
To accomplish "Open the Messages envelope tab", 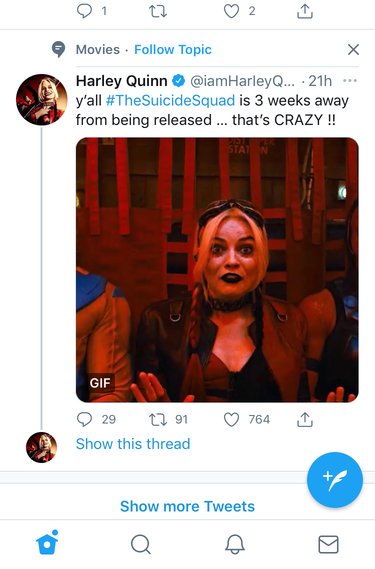I will click(x=329, y=544).
